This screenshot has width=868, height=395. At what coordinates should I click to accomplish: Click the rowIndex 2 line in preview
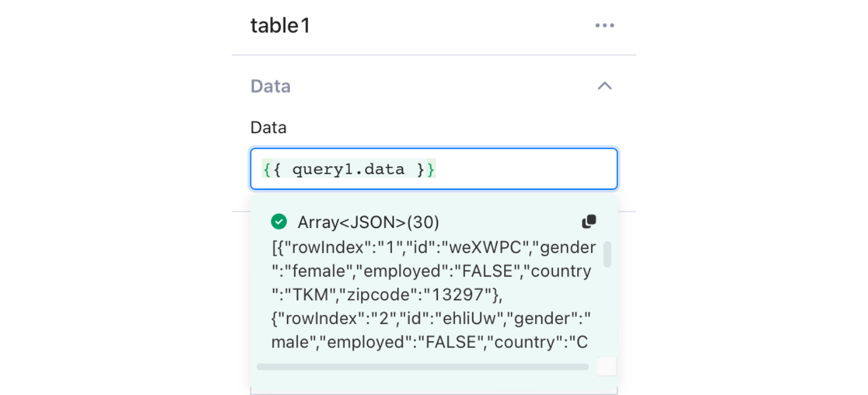click(x=431, y=319)
